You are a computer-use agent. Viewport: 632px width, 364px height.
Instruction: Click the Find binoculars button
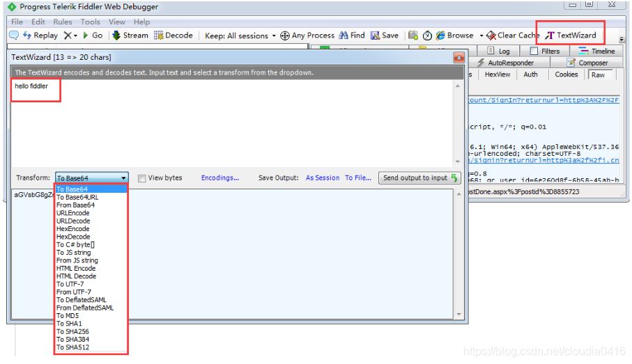(352, 35)
